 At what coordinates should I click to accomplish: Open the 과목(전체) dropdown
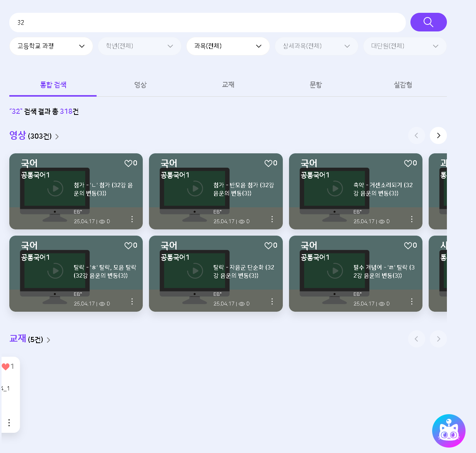click(228, 46)
